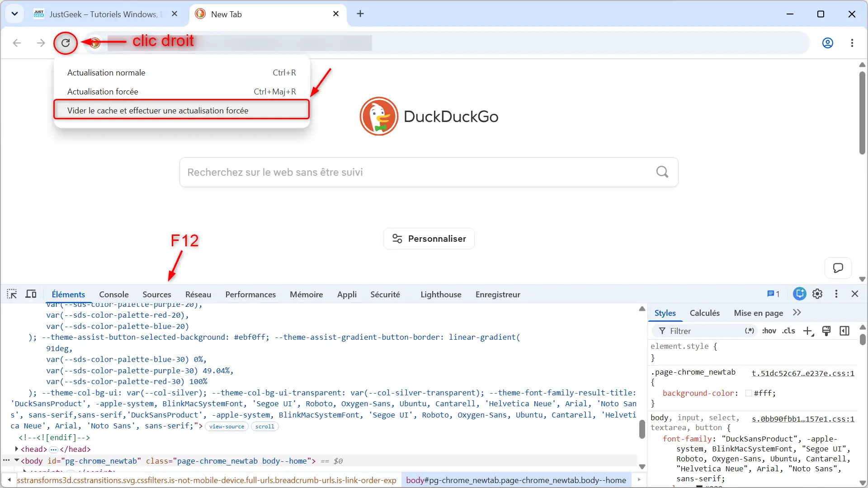
Task: Open the tab search dropdown arrow
Action: [14, 14]
